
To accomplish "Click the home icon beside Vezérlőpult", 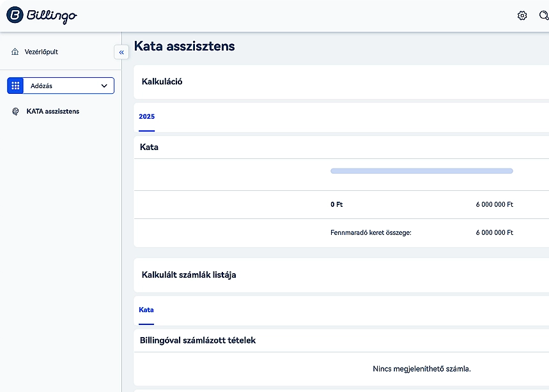I will [15, 52].
